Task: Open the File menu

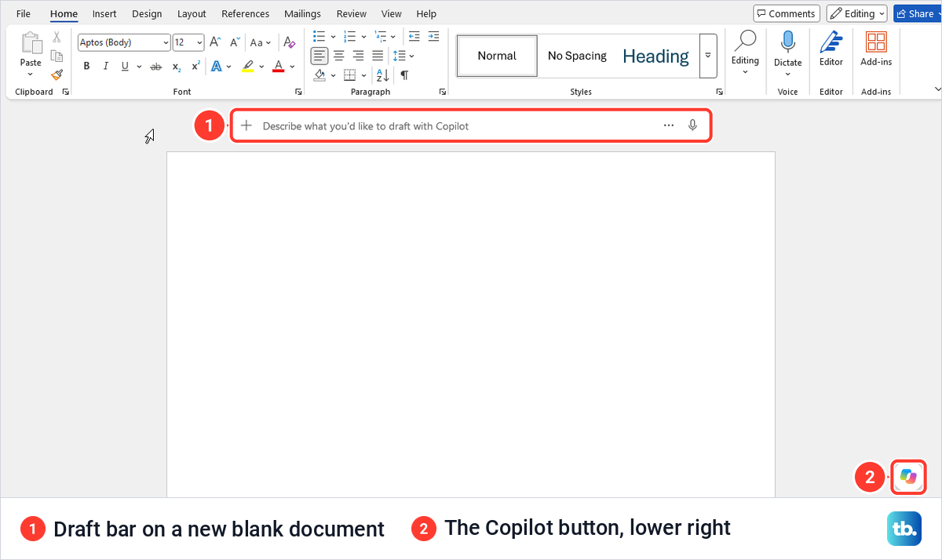Action: pyautogui.click(x=24, y=13)
